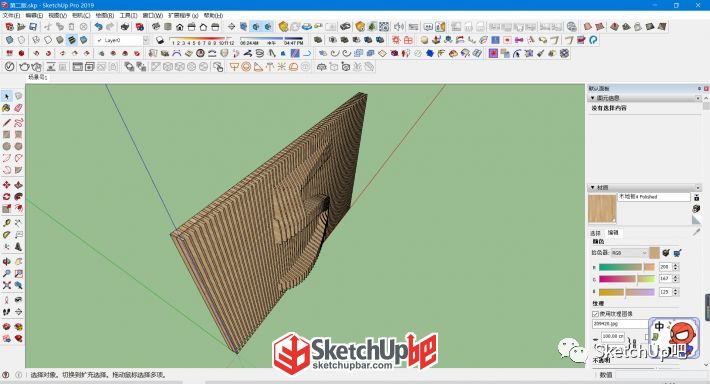Viewport: 710px width, 384px height.
Task: Activate the Move tool
Action: tap(6, 185)
